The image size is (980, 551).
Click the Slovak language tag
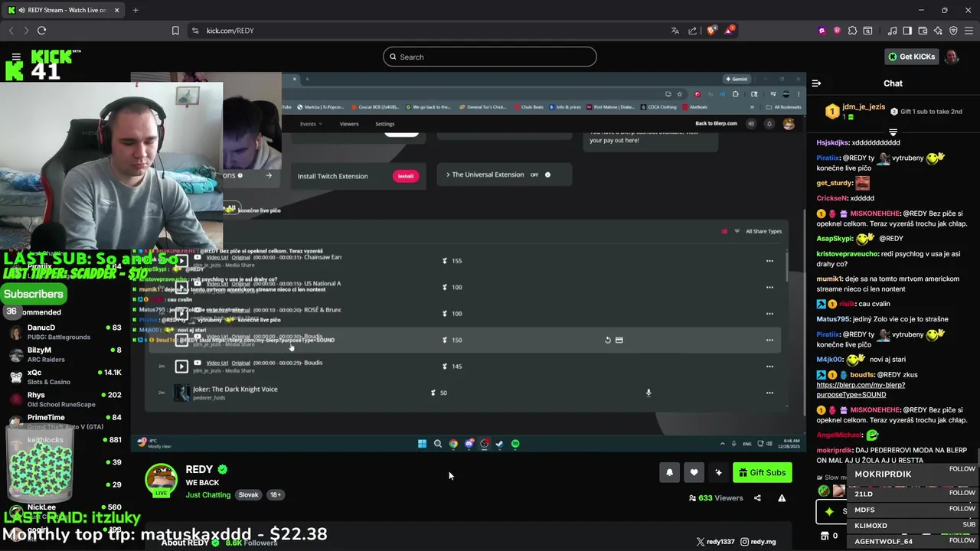pos(248,495)
